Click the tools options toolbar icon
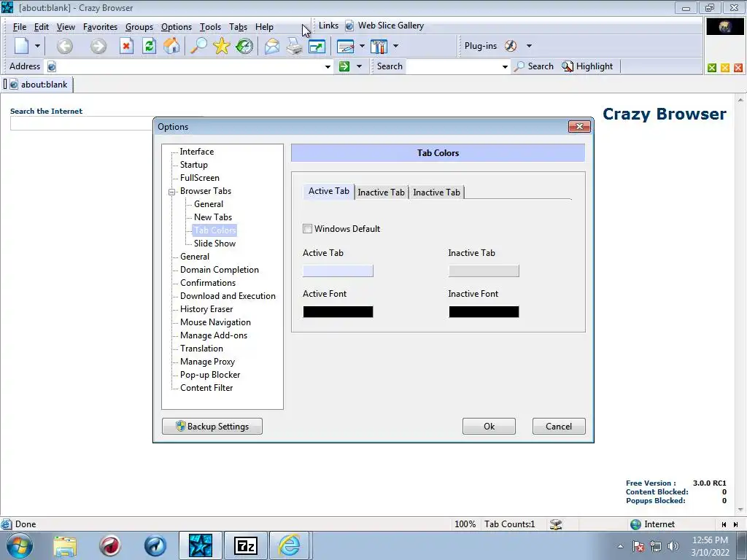This screenshot has height=560, width=747. click(x=379, y=46)
